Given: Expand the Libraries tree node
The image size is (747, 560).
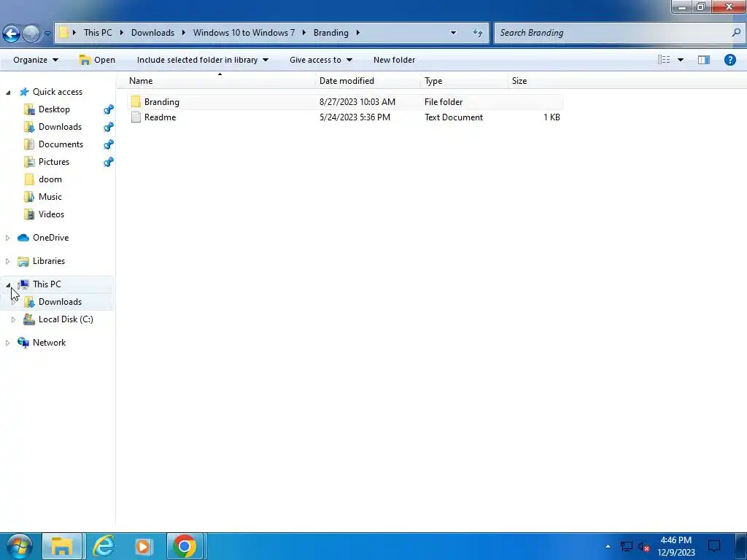Looking at the screenshot, I should 7,261.
